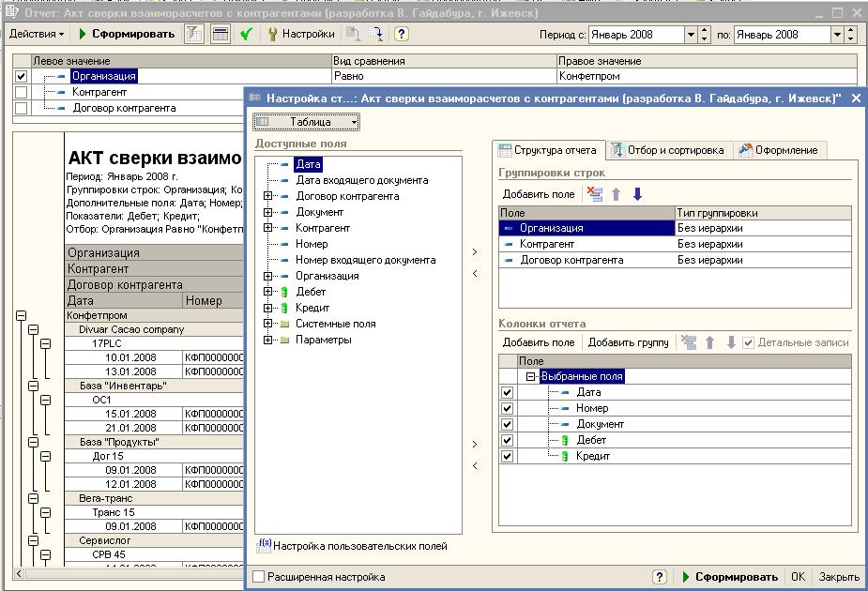Click OK in the settings dialog

click(798, 577)
